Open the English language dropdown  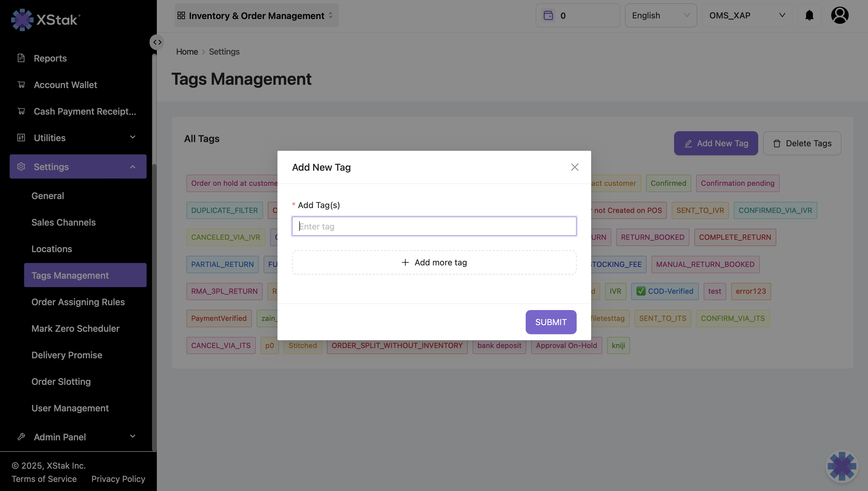660,15
